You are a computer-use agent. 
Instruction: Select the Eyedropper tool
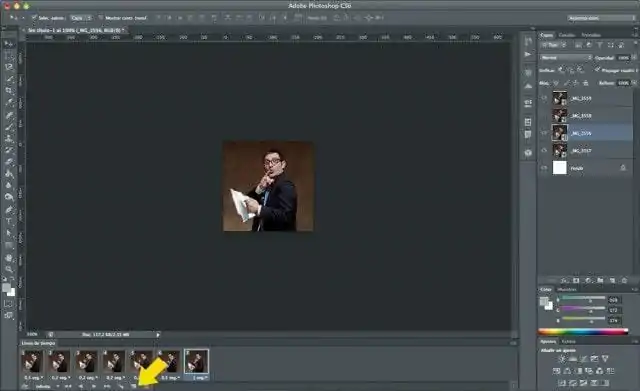pyautogui.click(x=9, y=102)
